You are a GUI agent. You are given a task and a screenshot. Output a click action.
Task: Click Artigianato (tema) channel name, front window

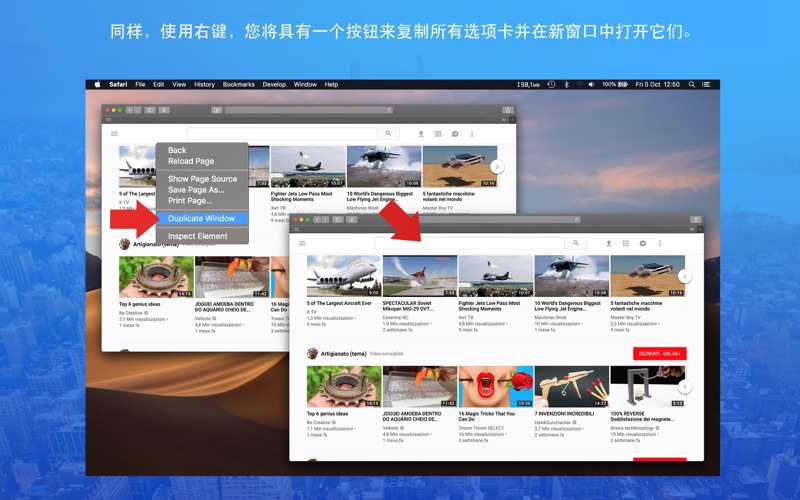click(x=343, y=354)
